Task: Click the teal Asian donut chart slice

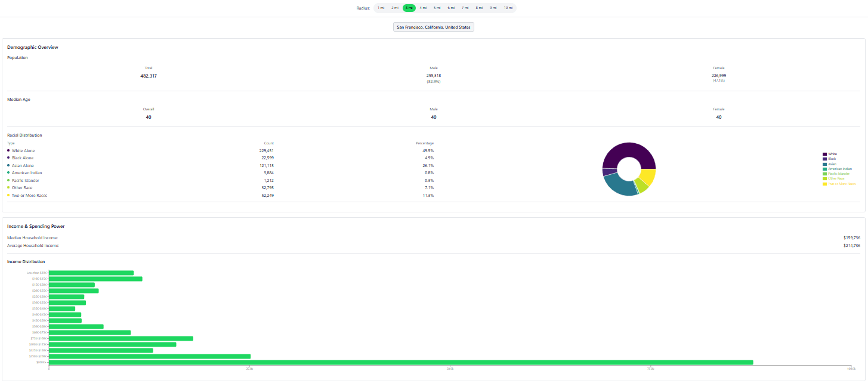Action: [618, 185]
